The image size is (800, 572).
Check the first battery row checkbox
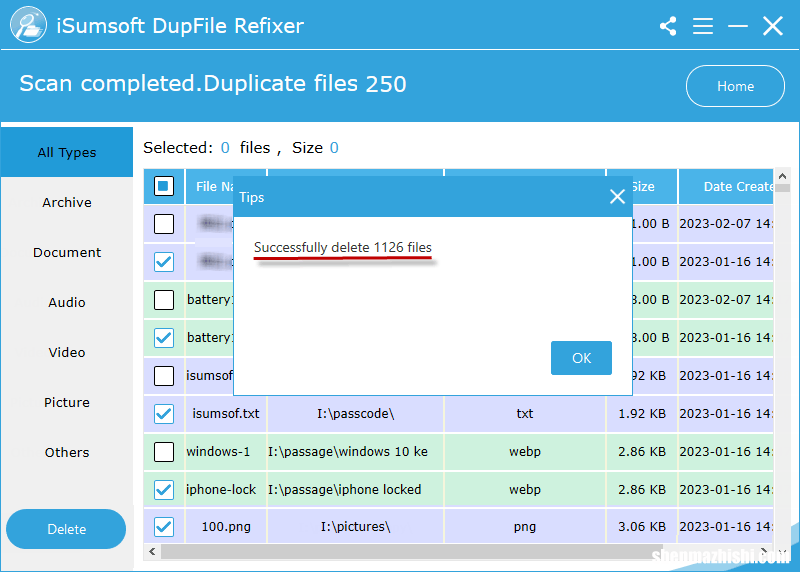coord(164,300)
